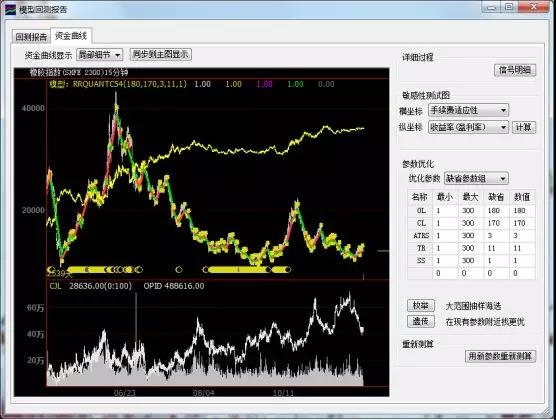Click the 06/23 date marker on chart
This screenshot has height=420, width=556.
[x=124, y=393]
